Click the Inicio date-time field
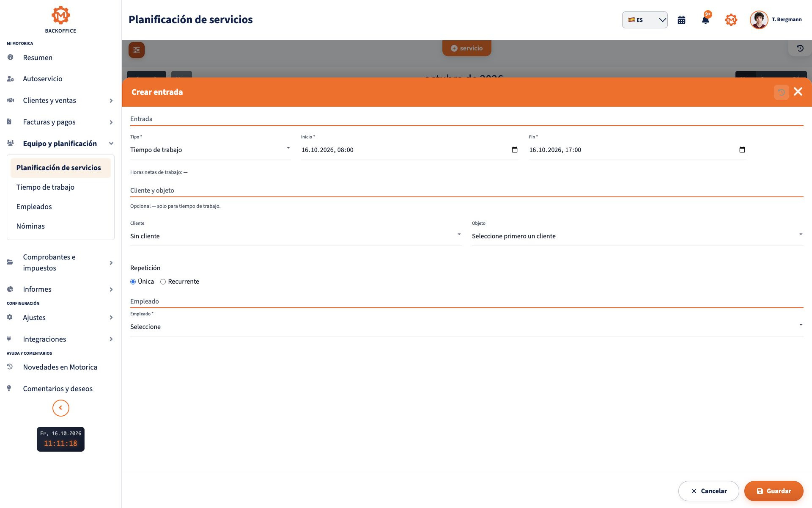Viewport: 812px width, 508px height. pos(409,150)
